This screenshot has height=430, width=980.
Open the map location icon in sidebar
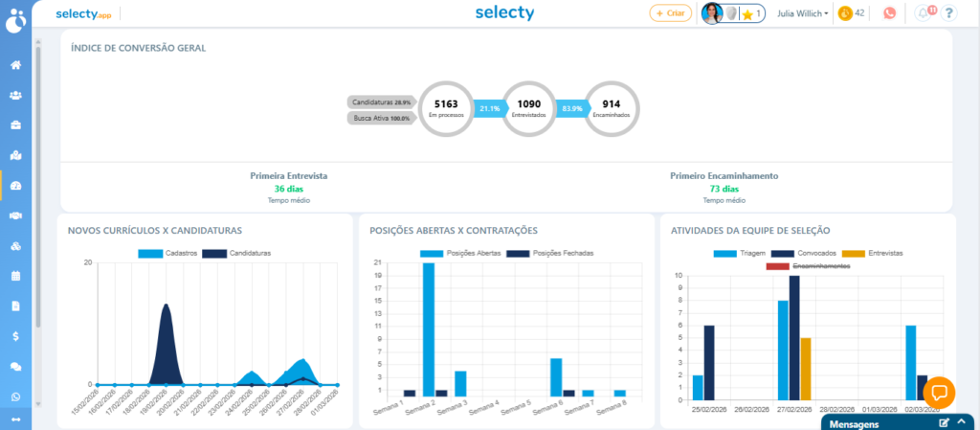tap(15, 155)
